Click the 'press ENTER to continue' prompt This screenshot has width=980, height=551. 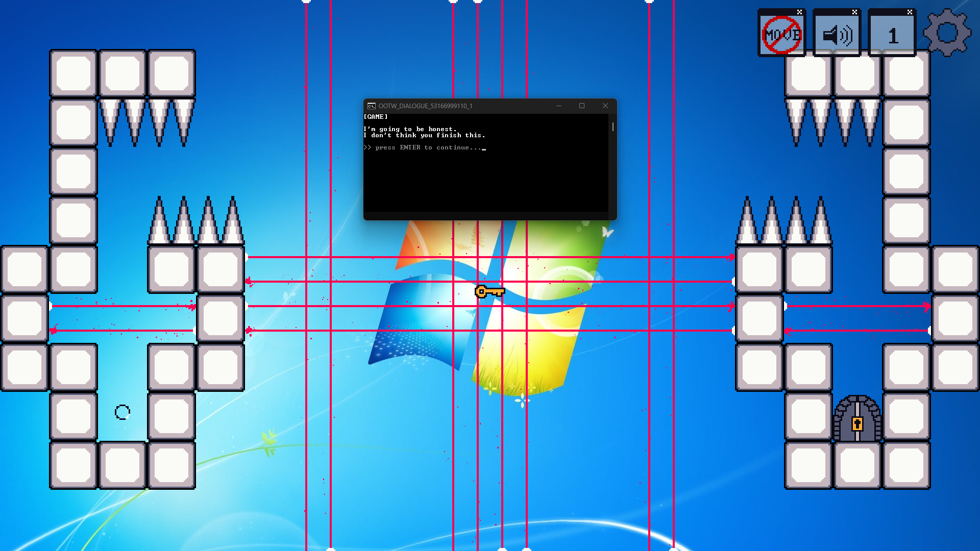pyautogui.click(x=425, y=147)
